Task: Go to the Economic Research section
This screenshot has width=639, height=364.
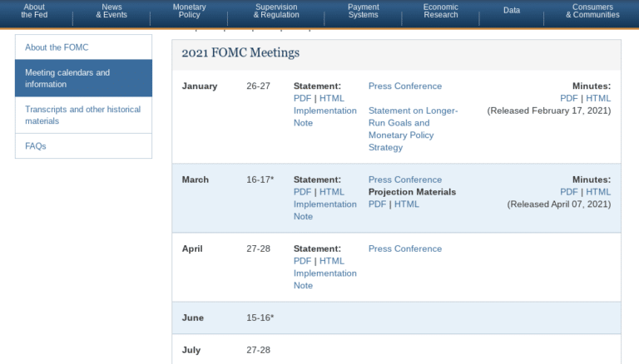Action: [440, 11]
